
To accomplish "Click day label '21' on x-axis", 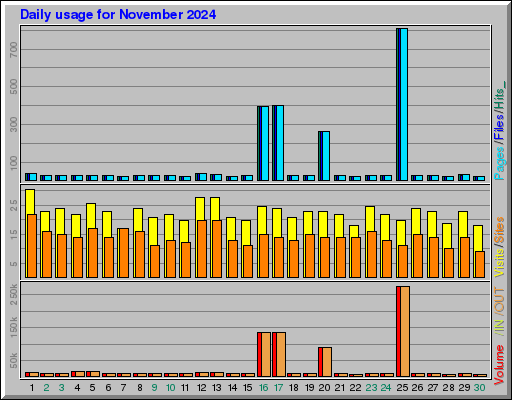I will [x=339, y=388].
